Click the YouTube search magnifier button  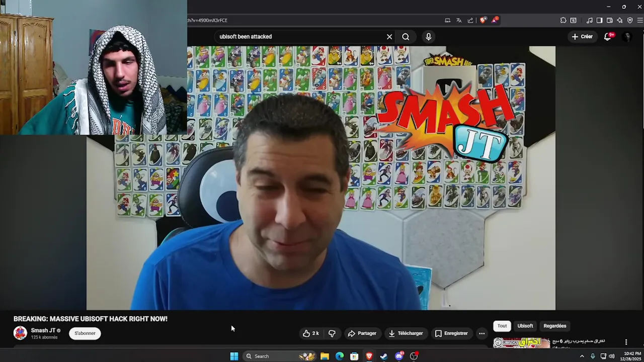[406, 37]
